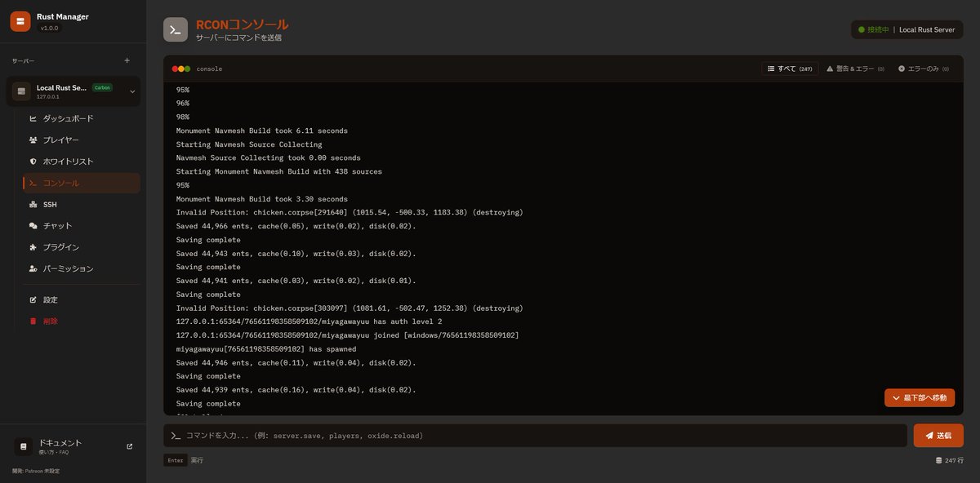
Task: Click the red trash delete icon
Action: click(x=33, y=321)
